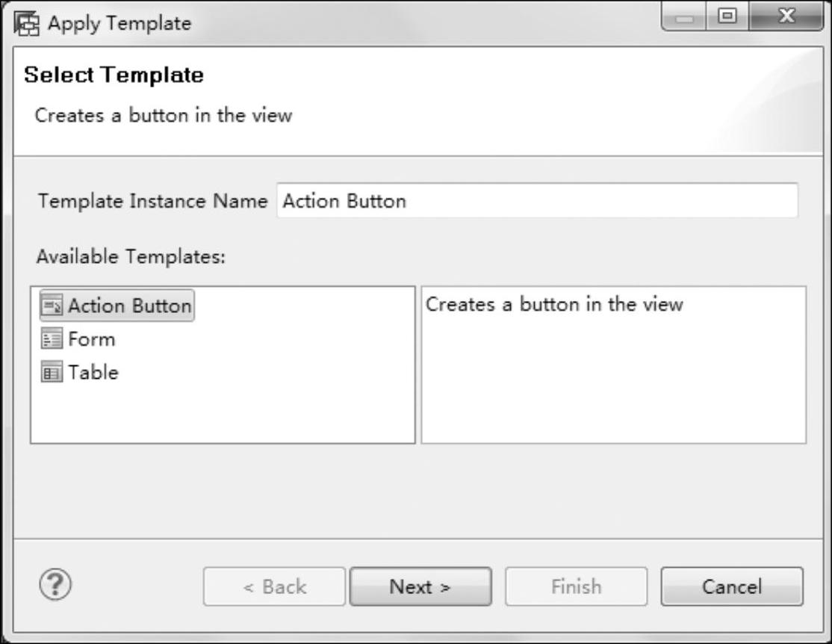
Task: Click the Form template icon
Action: tap(52, 338)
